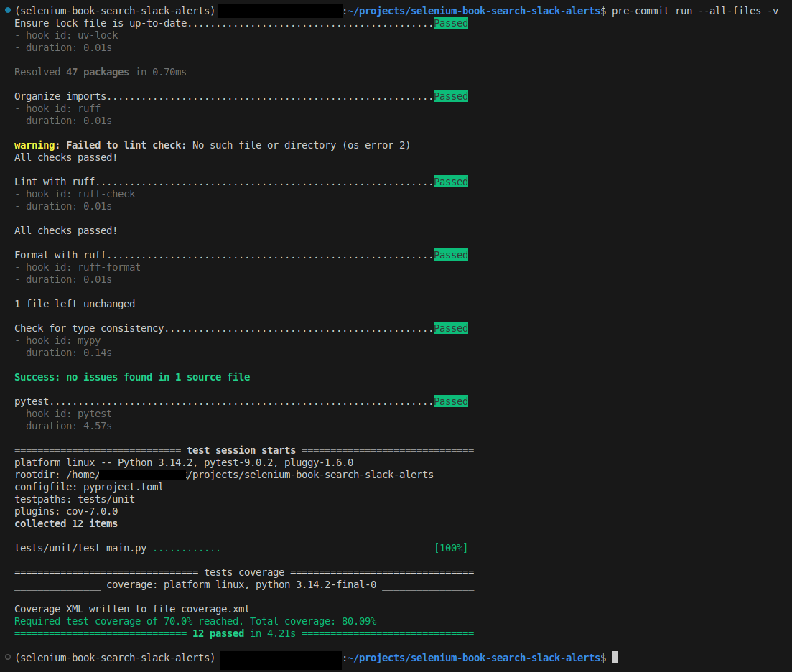Click the Passed badge for Ensure lock file
The width and height of the screenshot is (792, 672).
450,23
